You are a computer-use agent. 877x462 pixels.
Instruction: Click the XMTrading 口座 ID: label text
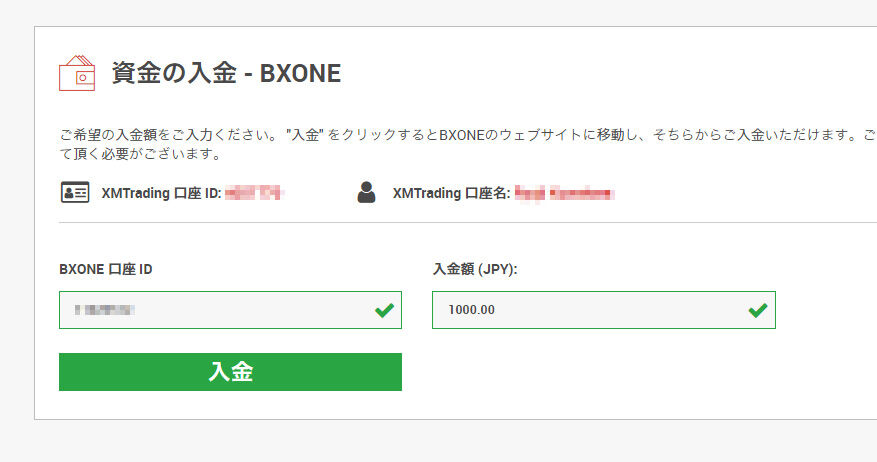[x=162, y=193]
